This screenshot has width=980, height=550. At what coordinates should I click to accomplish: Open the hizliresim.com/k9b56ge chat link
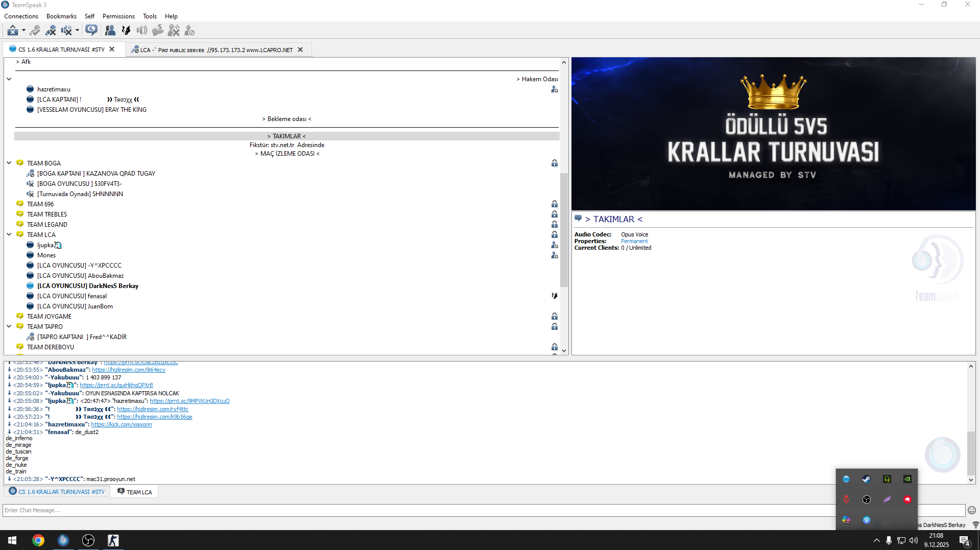[x=155, y=417]
